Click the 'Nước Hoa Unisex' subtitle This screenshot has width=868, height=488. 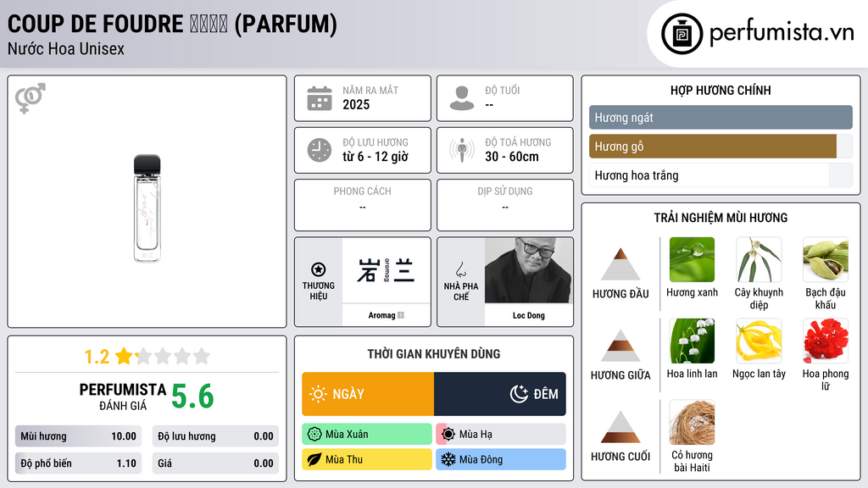66,48
